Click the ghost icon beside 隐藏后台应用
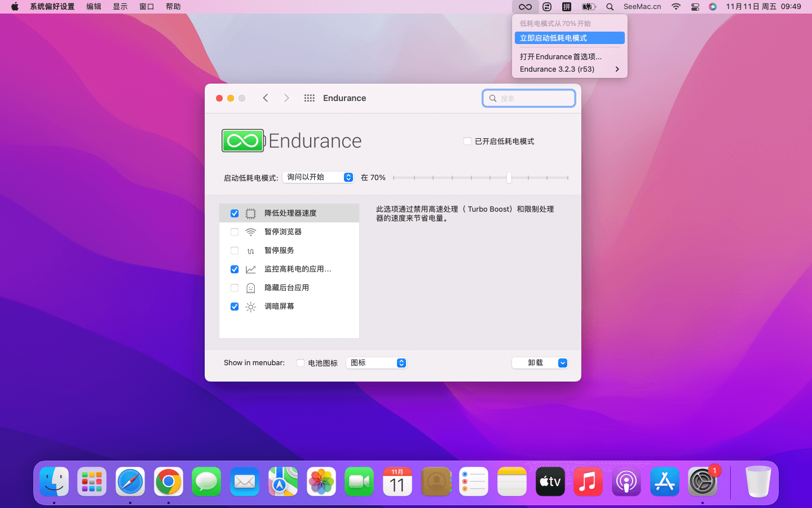The height and width of the screenshot is (508, 812). tap(251, 288)
